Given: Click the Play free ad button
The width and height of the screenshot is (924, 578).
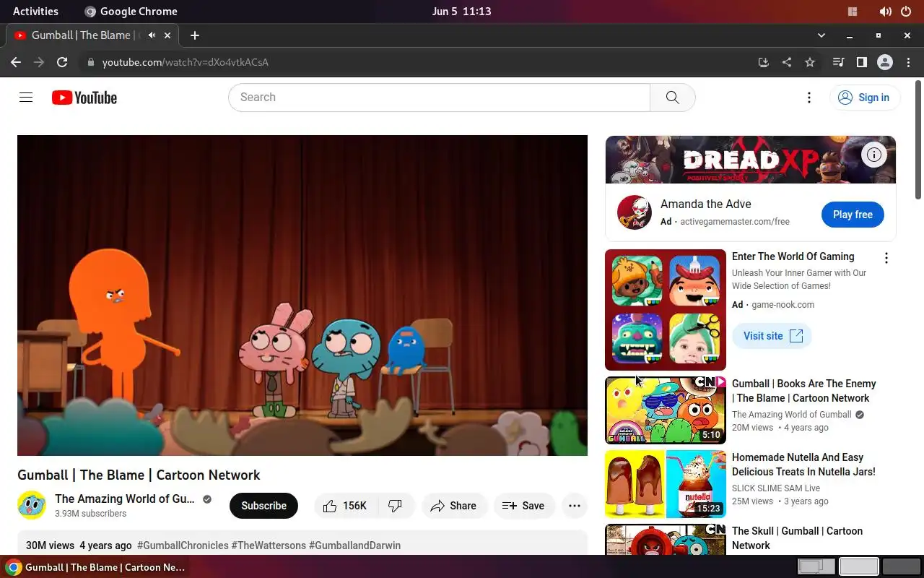Looking at the screenshot, I should pyautogui.click(x=853, y=215).
